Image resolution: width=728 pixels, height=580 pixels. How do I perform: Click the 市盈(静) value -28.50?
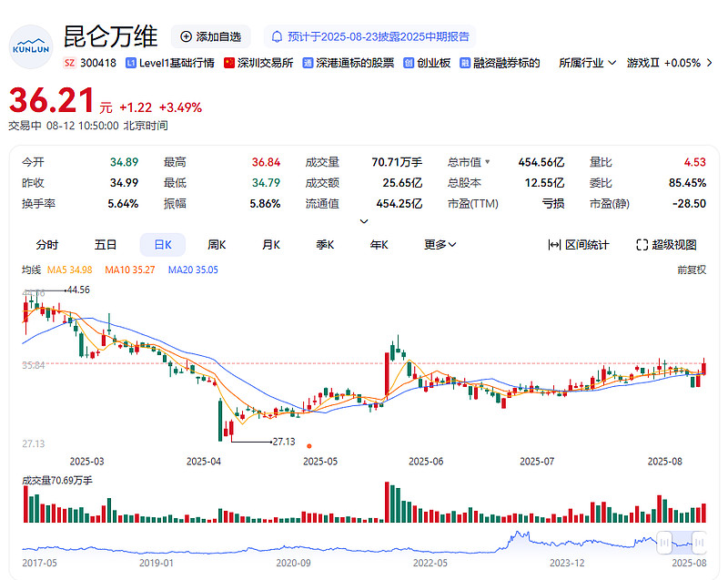tap(689, 204)
